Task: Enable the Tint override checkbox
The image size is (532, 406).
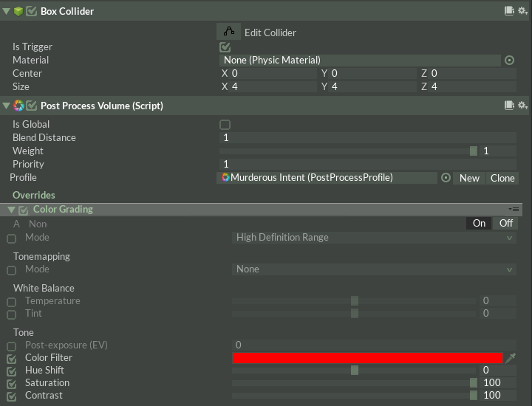Action: click(12, 314)
